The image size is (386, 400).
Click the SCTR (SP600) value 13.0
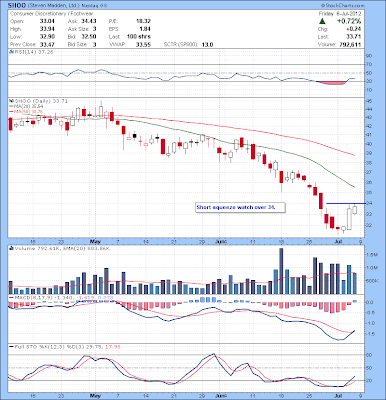click(207, 44)
